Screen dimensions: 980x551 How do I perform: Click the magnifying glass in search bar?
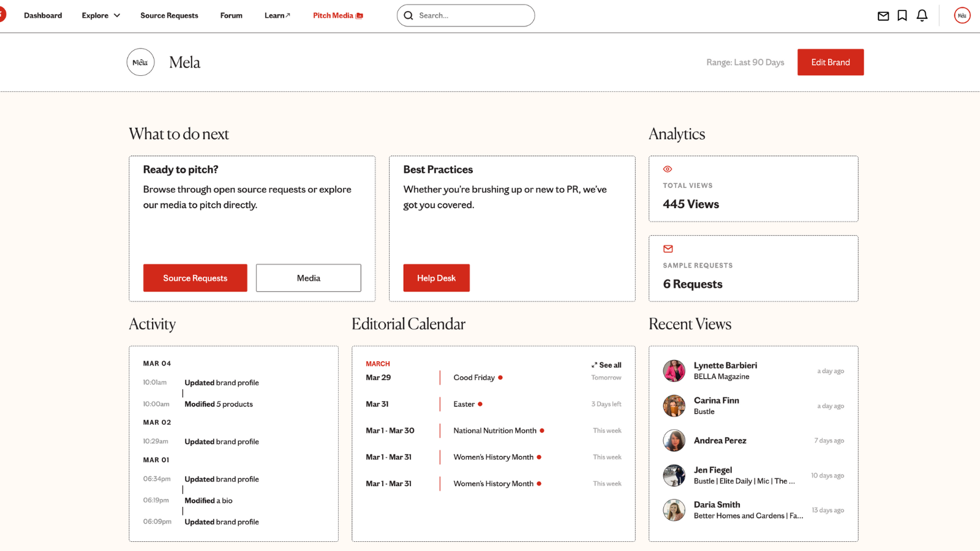(409, 15)
